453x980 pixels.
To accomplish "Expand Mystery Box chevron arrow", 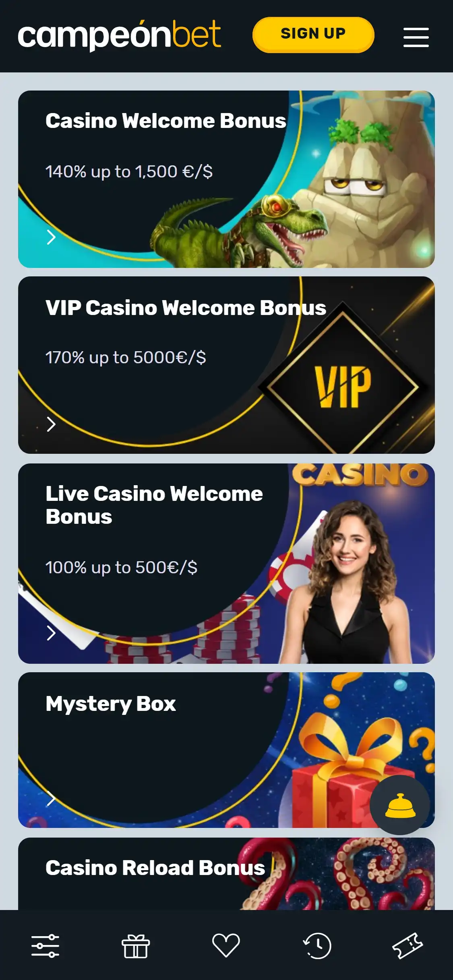I will (51, 799).
